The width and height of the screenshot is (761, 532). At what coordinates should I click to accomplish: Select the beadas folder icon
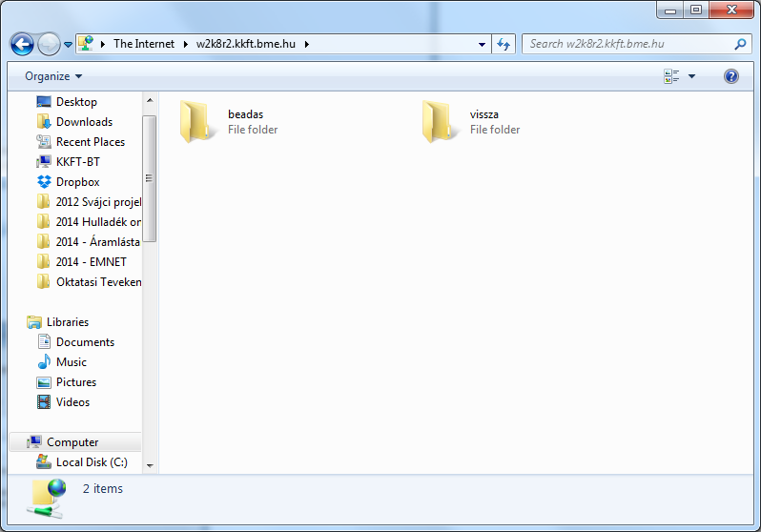click(196, 121)
